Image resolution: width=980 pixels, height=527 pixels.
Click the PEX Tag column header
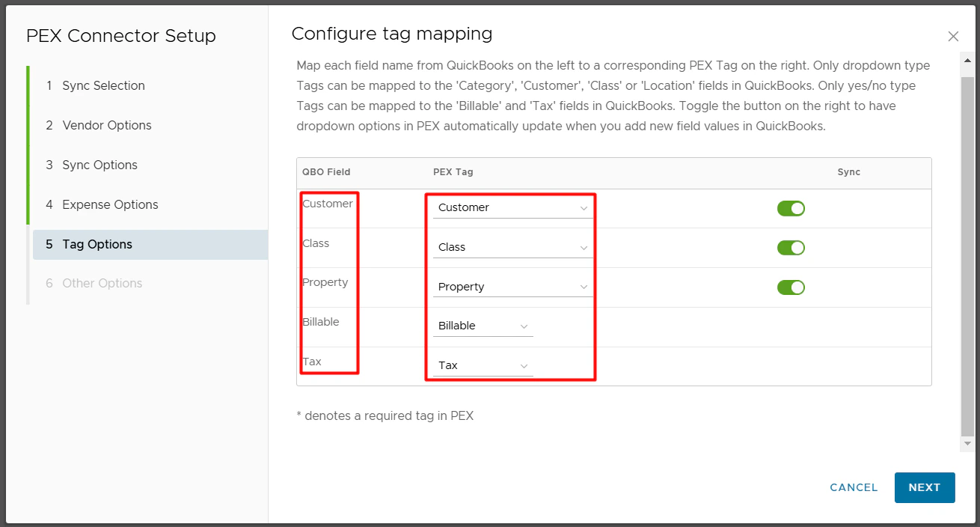pyautogui.click(x=453, y=172)
